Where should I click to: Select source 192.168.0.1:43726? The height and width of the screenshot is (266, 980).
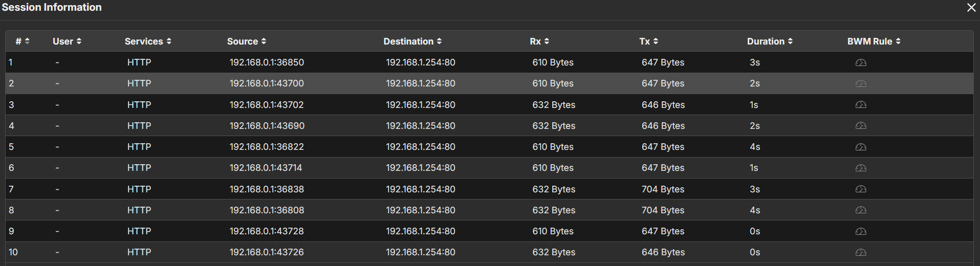[x=267, y=252]
